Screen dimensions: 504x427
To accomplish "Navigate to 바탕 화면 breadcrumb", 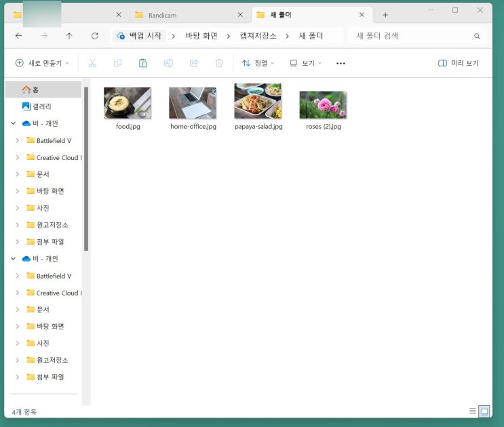I will (x=201, y=36).
